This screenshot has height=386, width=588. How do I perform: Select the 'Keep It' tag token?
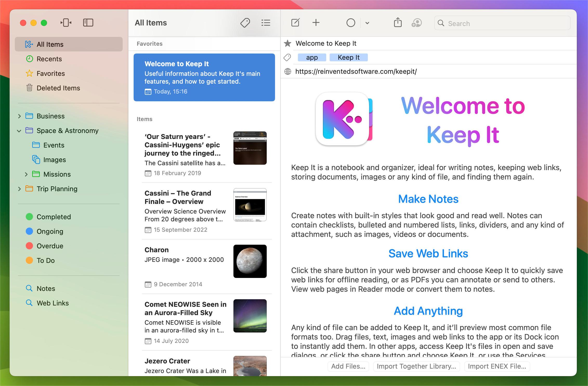point(349,57)
